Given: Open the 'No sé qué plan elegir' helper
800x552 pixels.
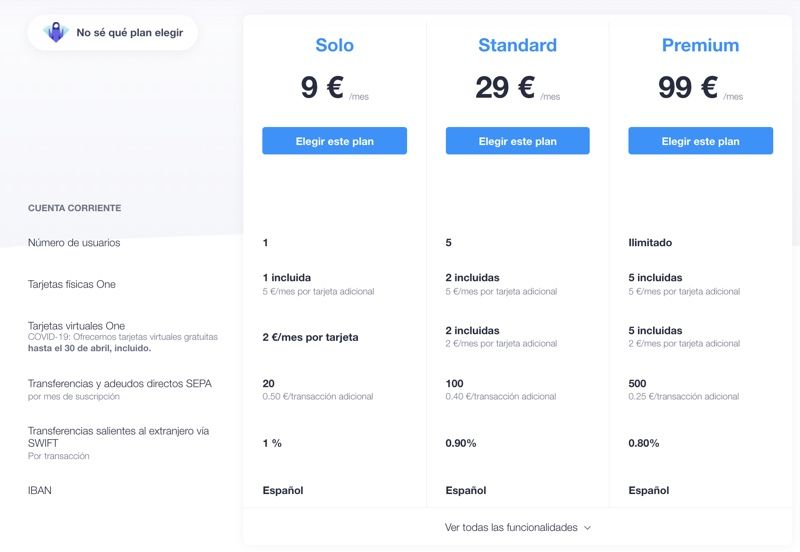Looking at the screenshot, I should [112, 33].
